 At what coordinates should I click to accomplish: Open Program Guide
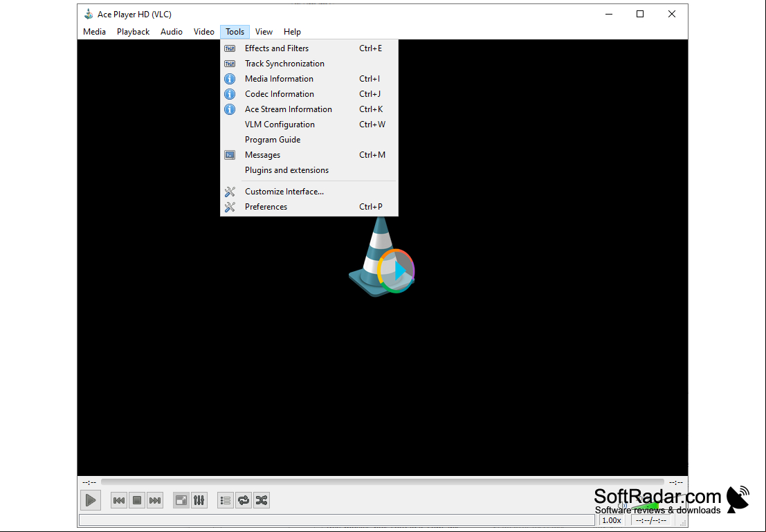(309, 139)
